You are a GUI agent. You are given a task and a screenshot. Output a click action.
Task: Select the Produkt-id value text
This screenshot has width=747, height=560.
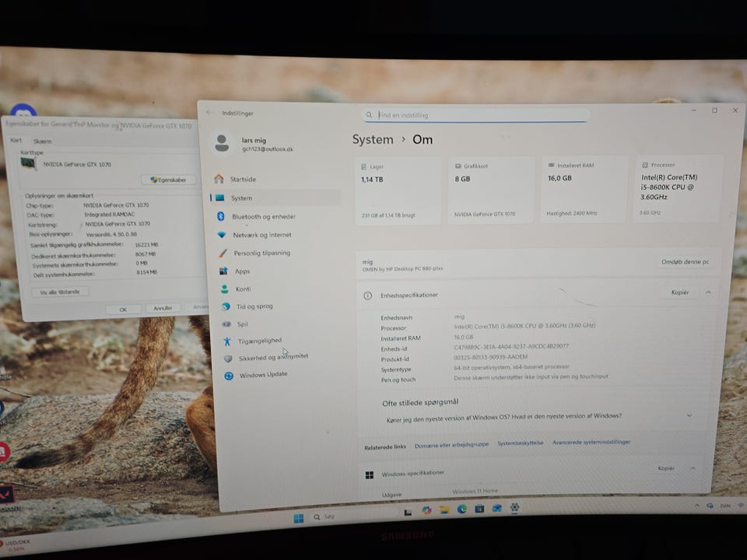pos(491,357)
